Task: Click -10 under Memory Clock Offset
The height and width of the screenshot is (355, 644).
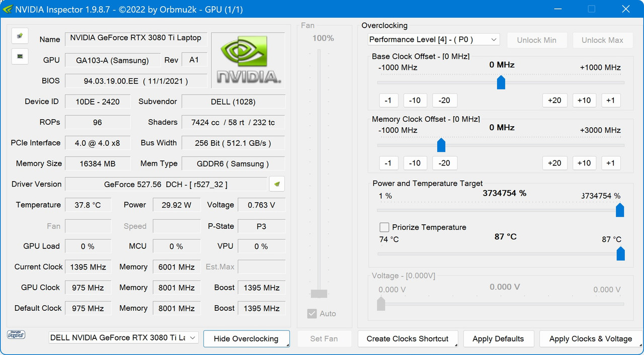Action: coord(415,163)
